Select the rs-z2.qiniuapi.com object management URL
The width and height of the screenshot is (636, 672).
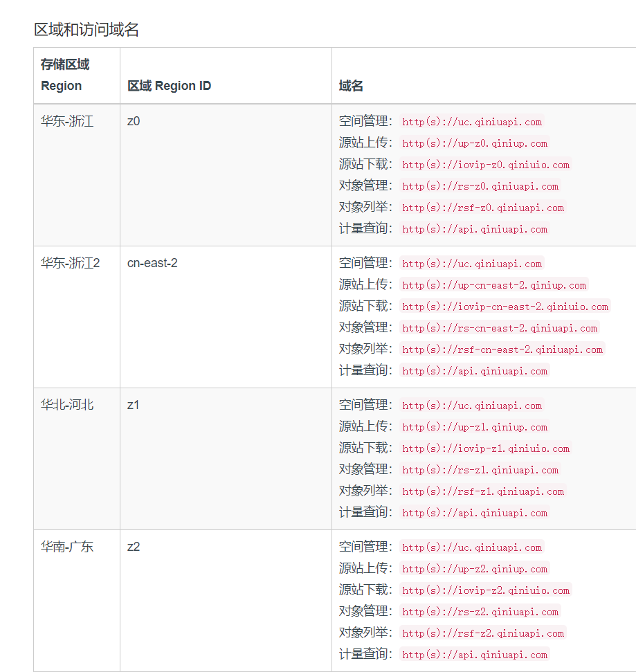click(x=480, y=612)
